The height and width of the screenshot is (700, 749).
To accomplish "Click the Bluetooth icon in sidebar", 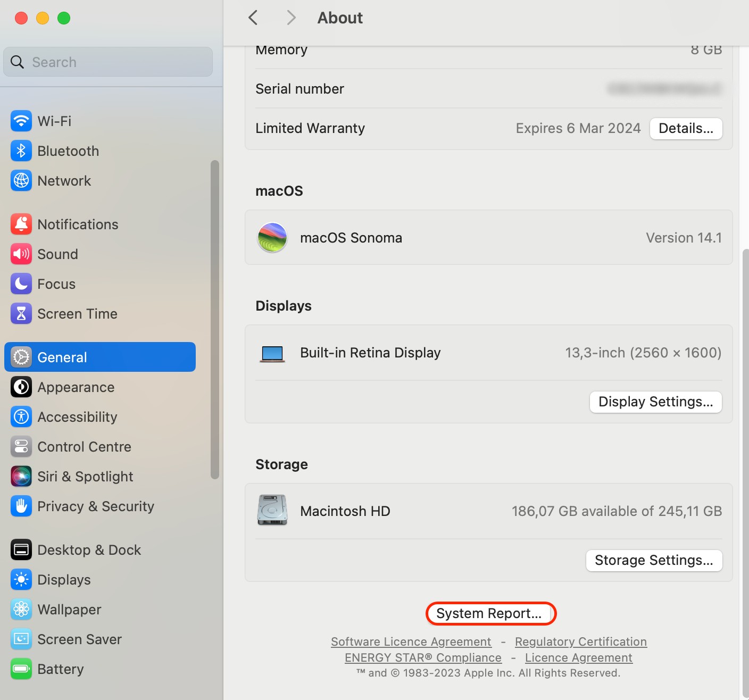I will click(21, 151).
